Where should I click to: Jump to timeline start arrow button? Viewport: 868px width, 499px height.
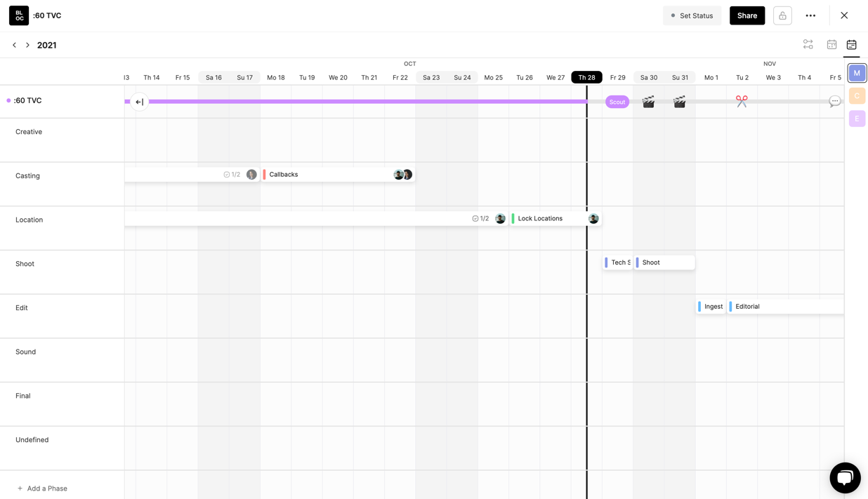coord(140,102)
